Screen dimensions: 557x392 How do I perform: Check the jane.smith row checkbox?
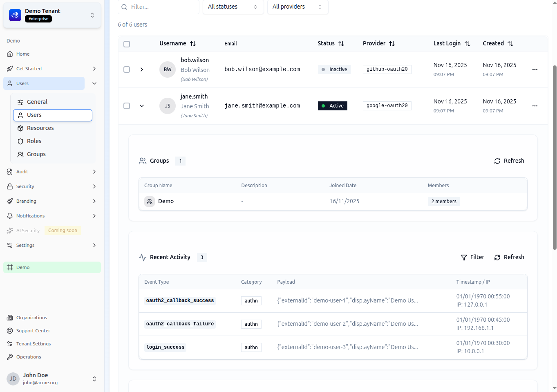tap(127, 106)
